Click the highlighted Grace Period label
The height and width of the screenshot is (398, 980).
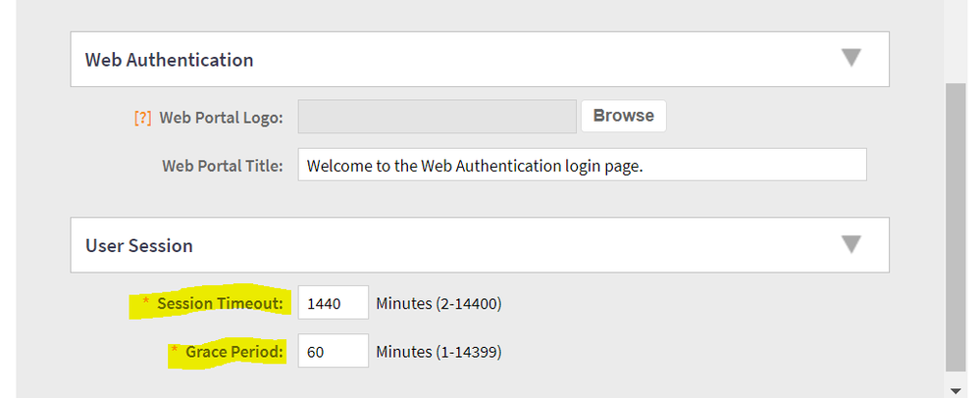click(234, 351)
